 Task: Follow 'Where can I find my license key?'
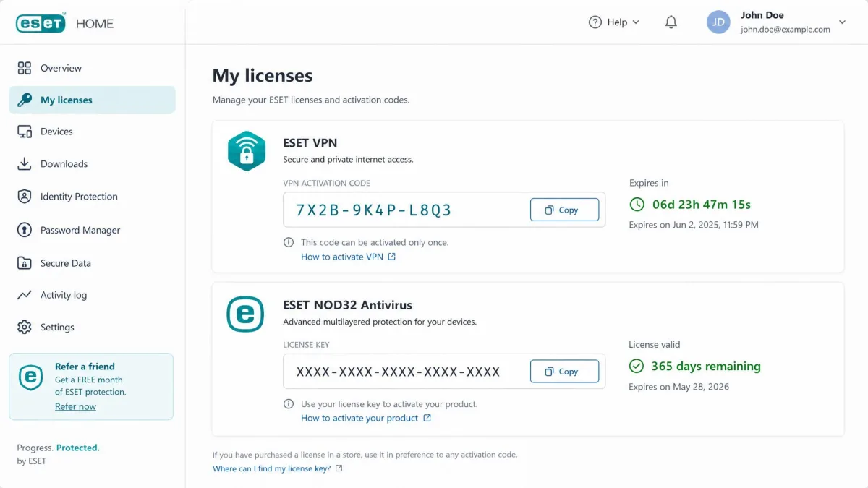[x=271, y=468]
